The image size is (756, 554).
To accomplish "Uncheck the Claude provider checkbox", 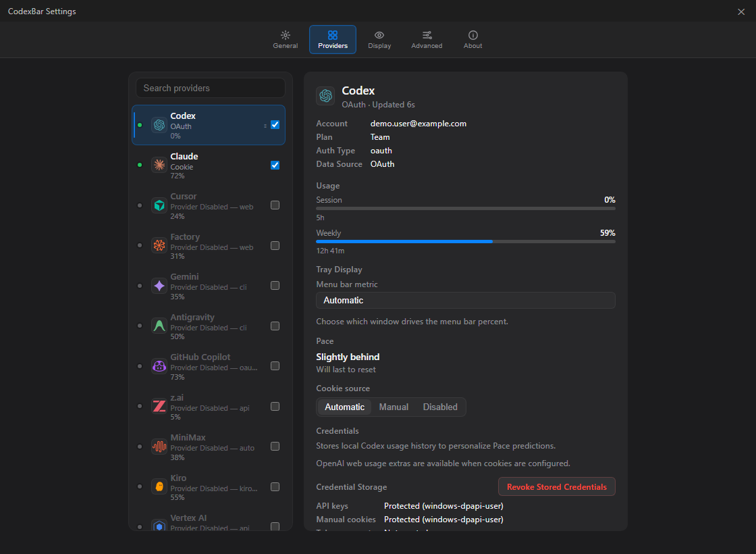I will point(275,165).
